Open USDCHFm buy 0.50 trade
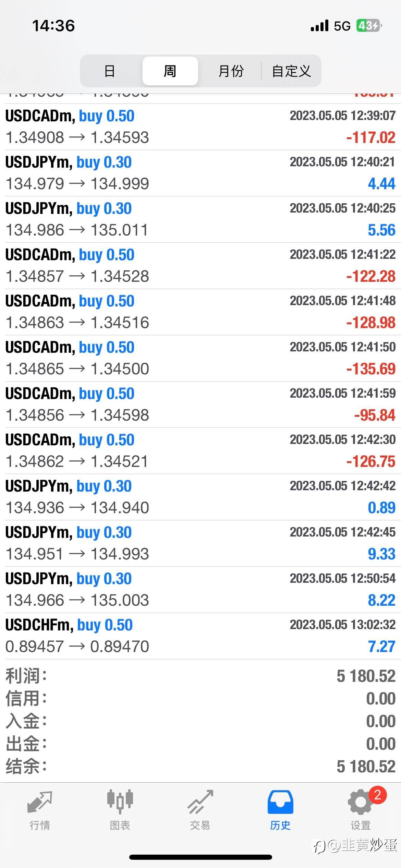401x868 pixels. point(200,636)
